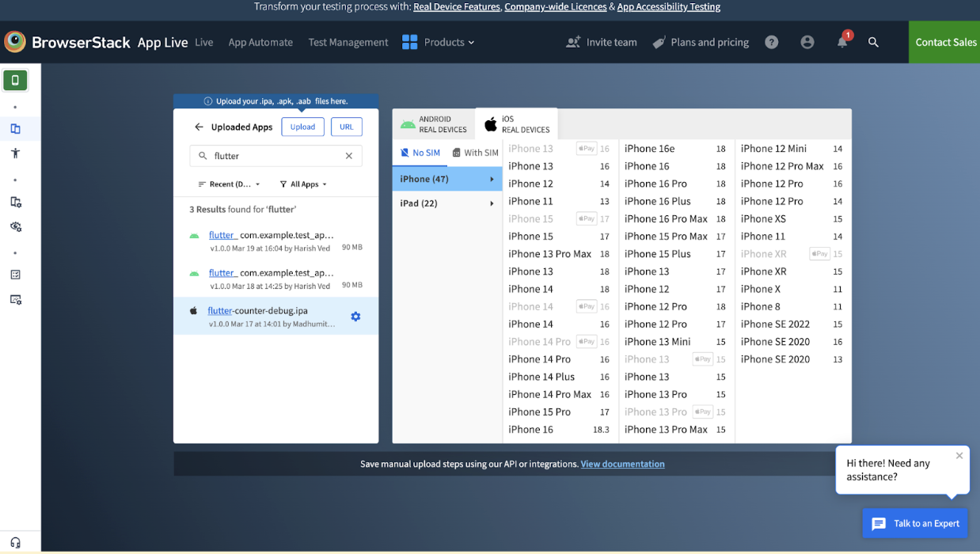Click the Upload button
The height and width of the screenshot is (554, 980).
(x=302, y=127)
